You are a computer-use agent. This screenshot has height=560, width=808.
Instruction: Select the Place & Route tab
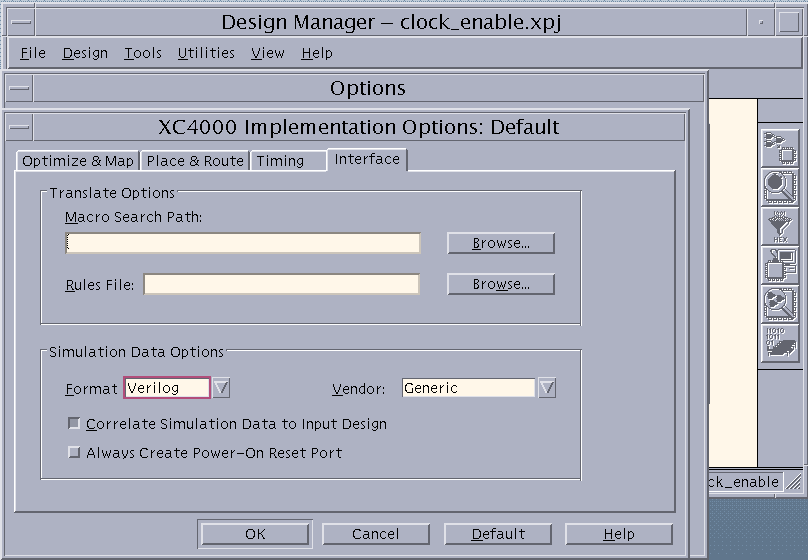(195, 161)
